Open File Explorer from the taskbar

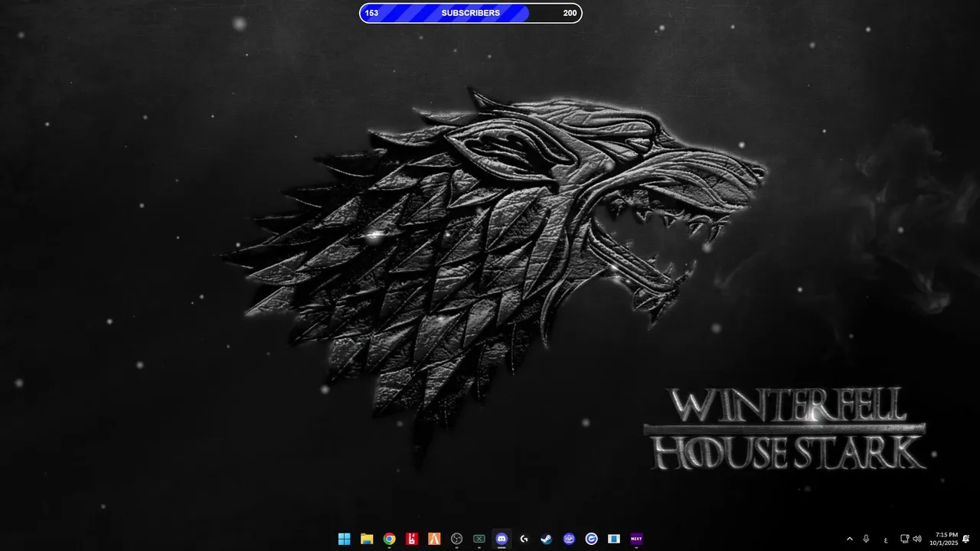click(x=367, y=539)
